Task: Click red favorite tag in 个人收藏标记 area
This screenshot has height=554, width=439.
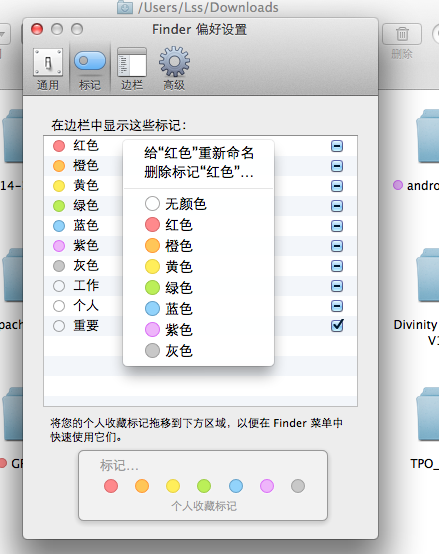Action: pos(111,486)
